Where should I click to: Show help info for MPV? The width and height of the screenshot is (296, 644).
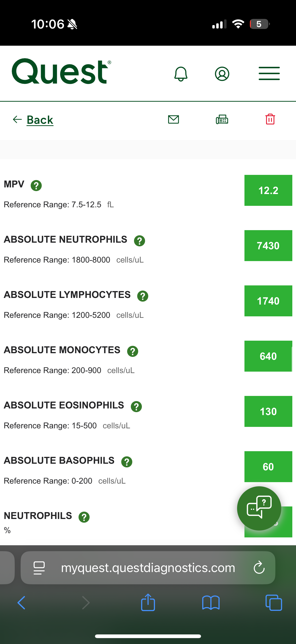click(x=36, y=185)
